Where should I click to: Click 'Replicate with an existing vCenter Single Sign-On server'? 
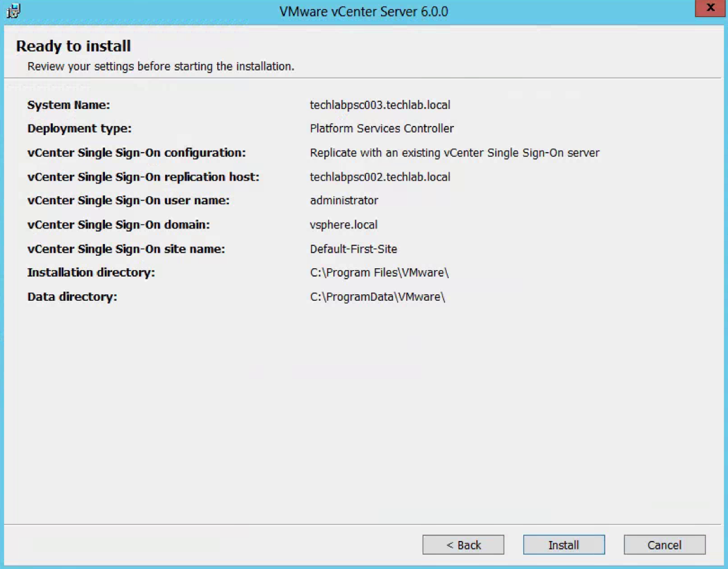455,153
